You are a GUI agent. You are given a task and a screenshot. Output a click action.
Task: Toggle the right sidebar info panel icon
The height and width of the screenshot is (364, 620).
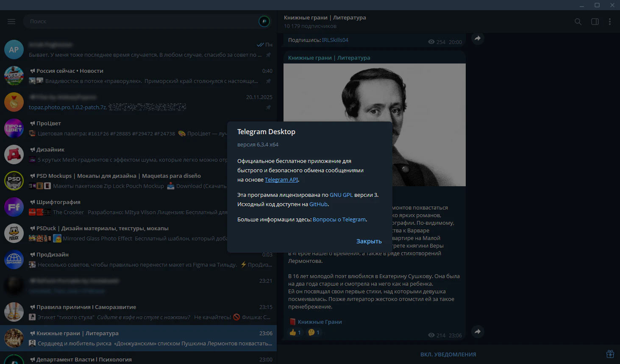click(x=595, y=22)
